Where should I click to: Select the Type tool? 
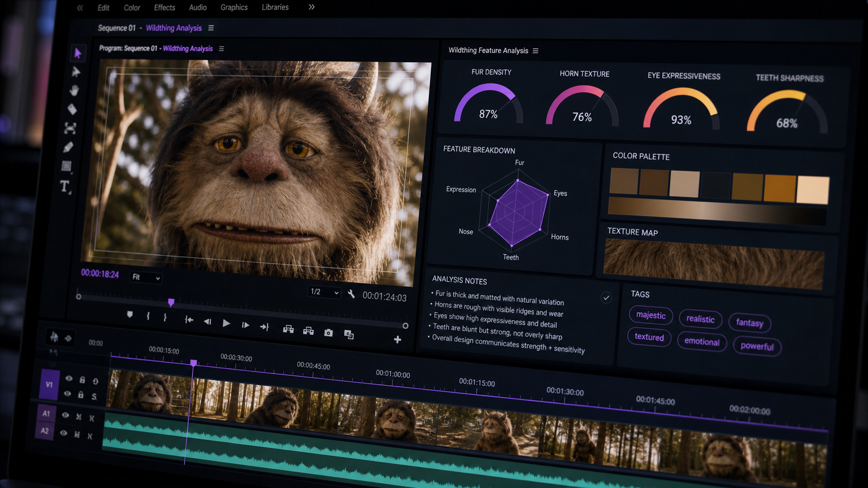(x=65, y=186)
